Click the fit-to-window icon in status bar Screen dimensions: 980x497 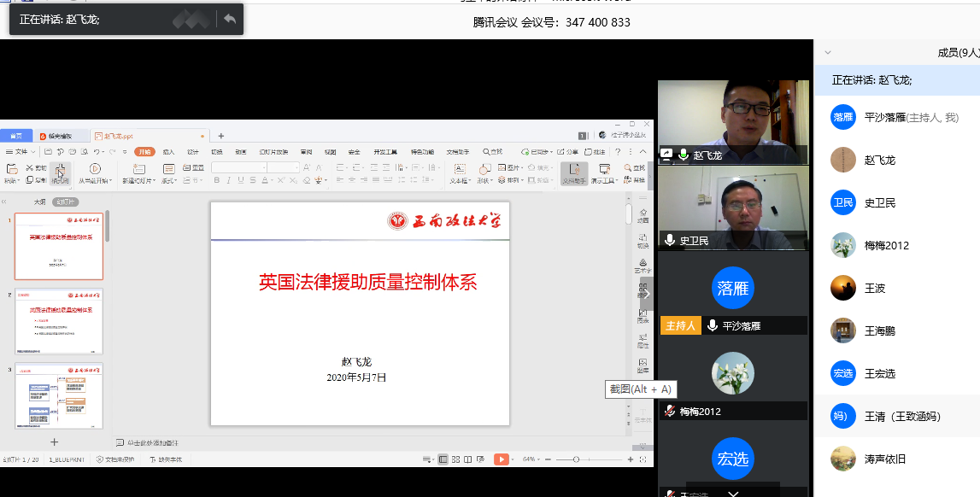(x=643, y=459)
